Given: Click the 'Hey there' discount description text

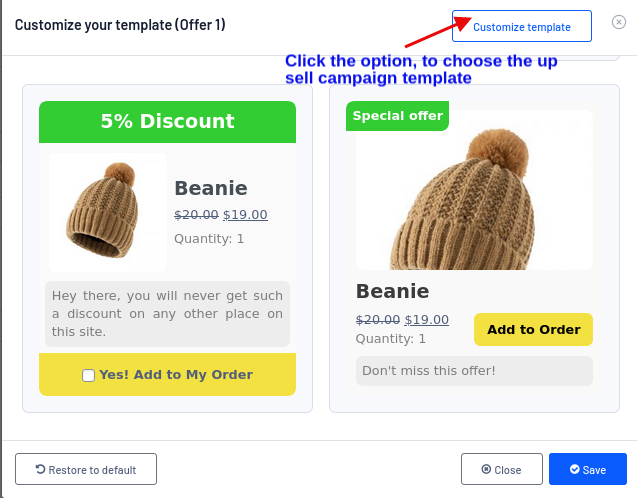Looking at the screenshot, I should coord(167,313).
